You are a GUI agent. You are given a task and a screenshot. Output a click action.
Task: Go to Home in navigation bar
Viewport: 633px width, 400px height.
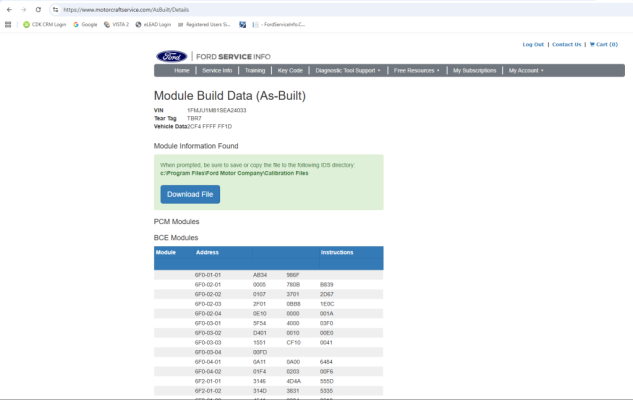coord(182,71)
